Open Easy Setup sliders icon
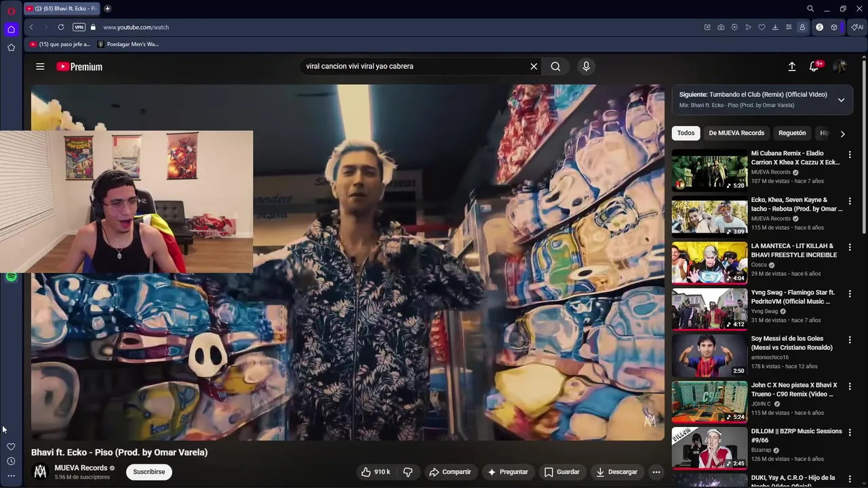Screen dimensions: 868x488 pyautogui.click(x=789, y=27)
